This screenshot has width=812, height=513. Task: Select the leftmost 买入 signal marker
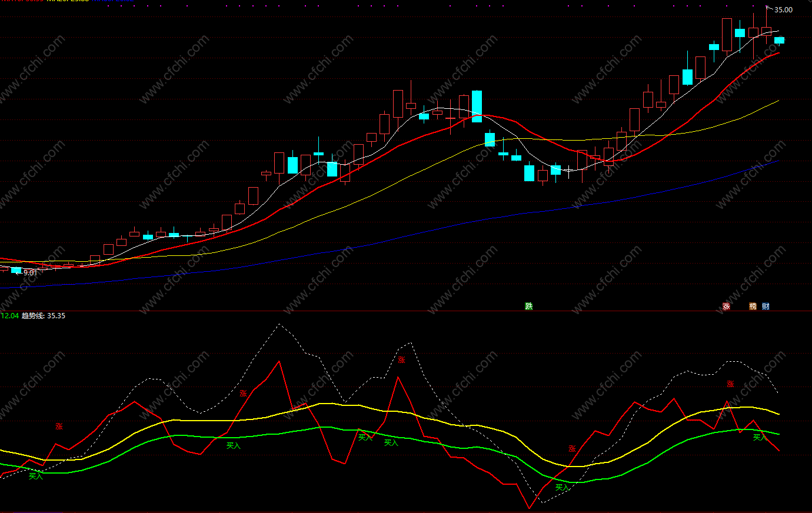(x=36, y=476)
